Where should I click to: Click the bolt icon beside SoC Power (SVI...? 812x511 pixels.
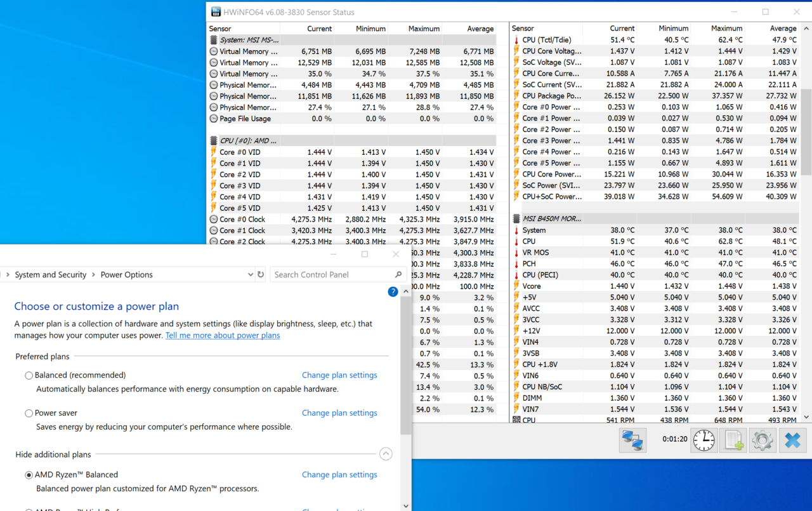click(516, 185)
